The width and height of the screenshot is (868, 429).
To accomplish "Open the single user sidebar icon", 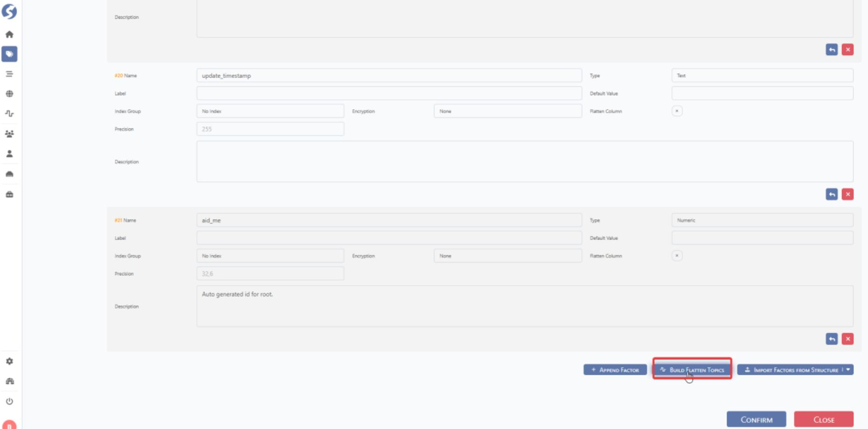I will tap(9, 154).
